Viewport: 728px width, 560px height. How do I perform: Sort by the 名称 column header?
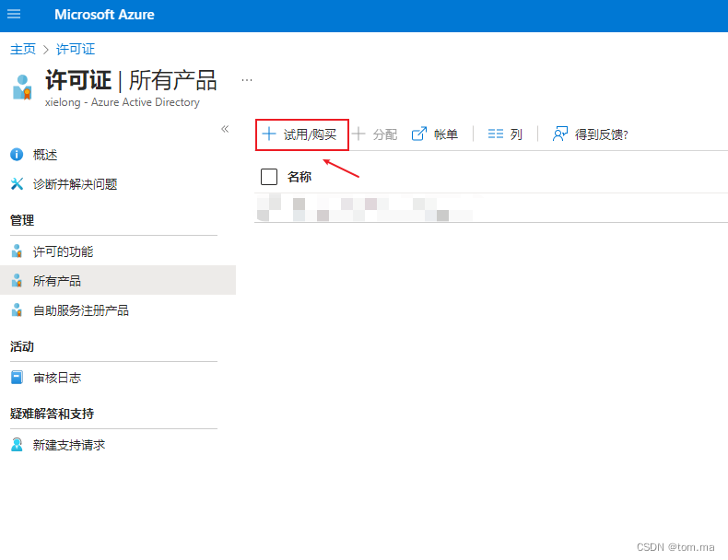pyautogui.click(x=299, y=177)
